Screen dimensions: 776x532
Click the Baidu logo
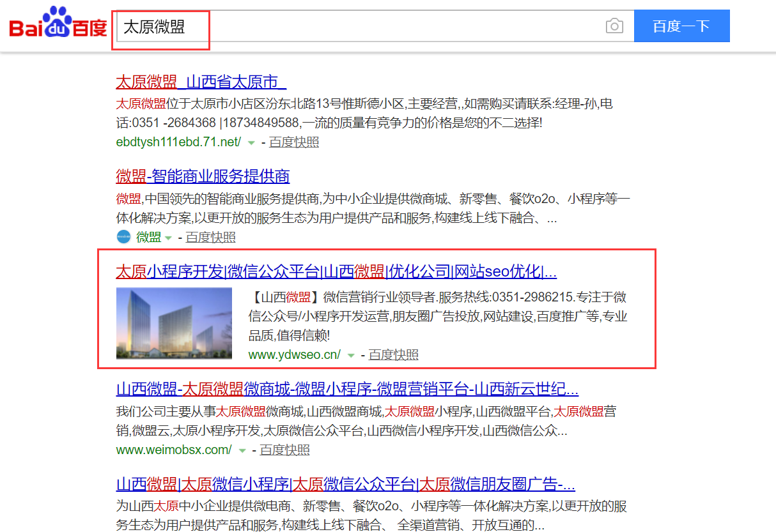click(x=58, y=23)
